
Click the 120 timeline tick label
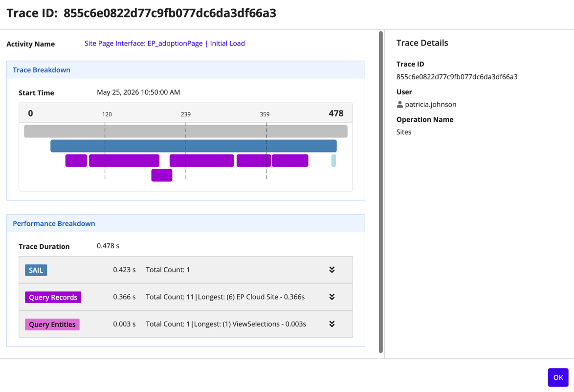click(x=107, y=114)
